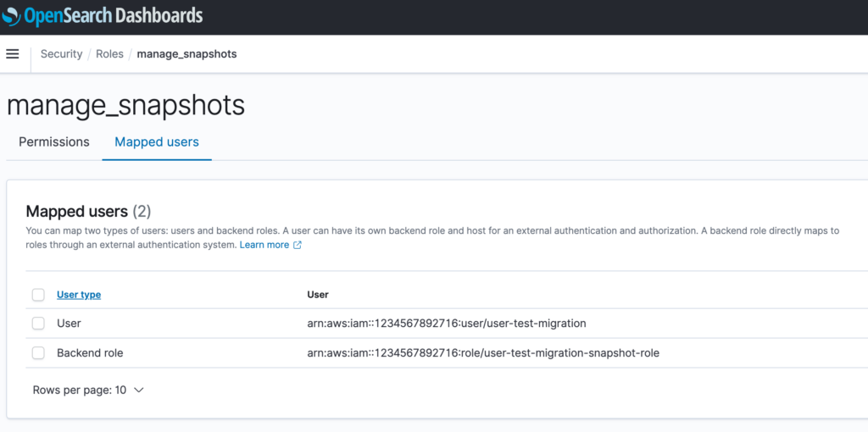Toggle the select-all checkbox in table header
The image size is (868, 432).
38,295
